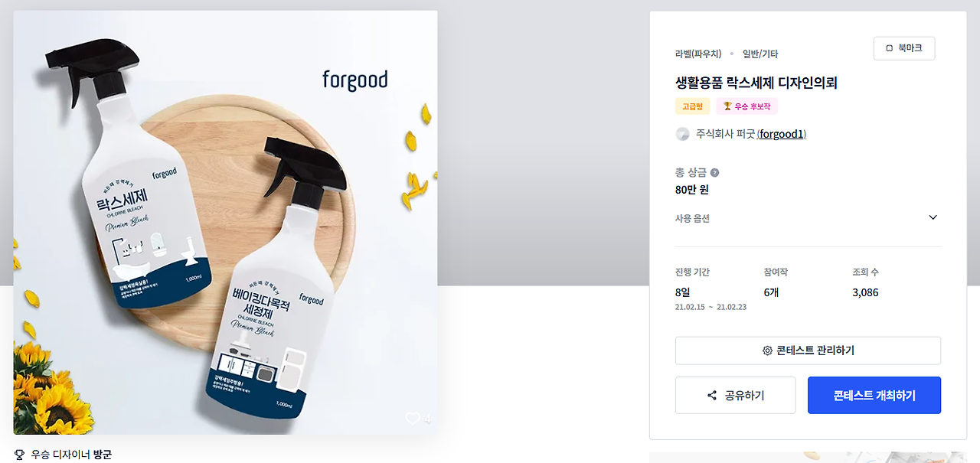
Task: Select the 일반/기타 category
Action: pyautogui.click(x=760, y=54)
